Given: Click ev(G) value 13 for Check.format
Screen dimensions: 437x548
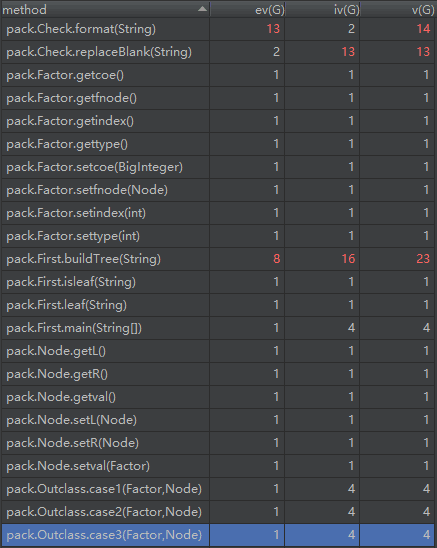Looking at the screenshot, I should tap(273, 29).
